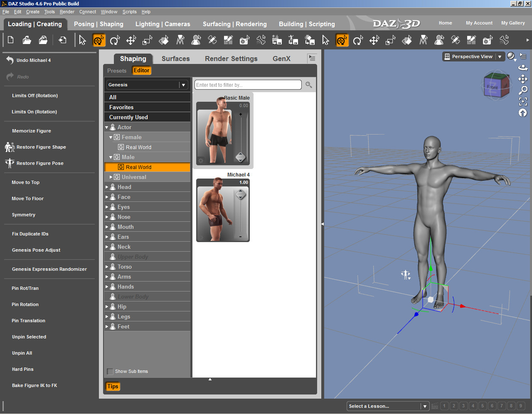Click the filter text input field

[x=248, y=85]
